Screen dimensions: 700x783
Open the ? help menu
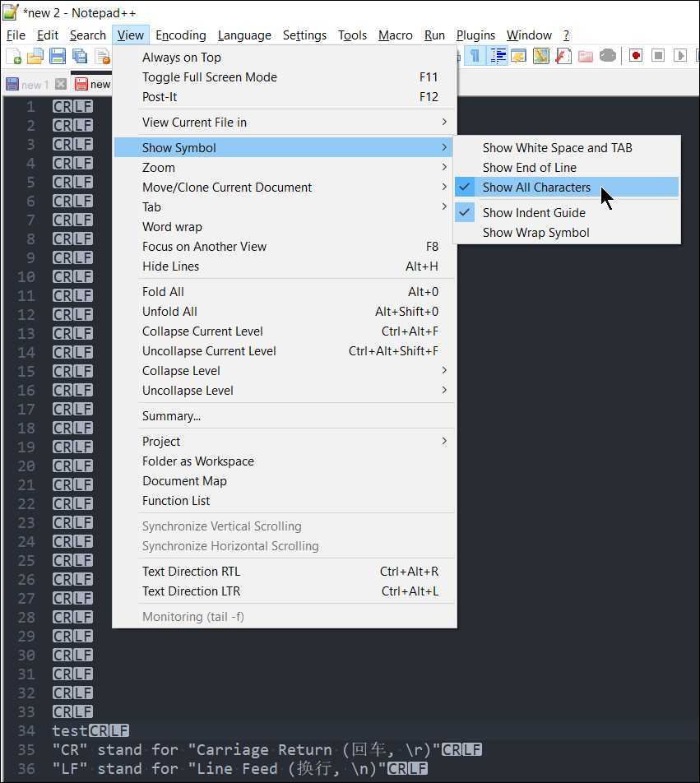tap(566, 35)
